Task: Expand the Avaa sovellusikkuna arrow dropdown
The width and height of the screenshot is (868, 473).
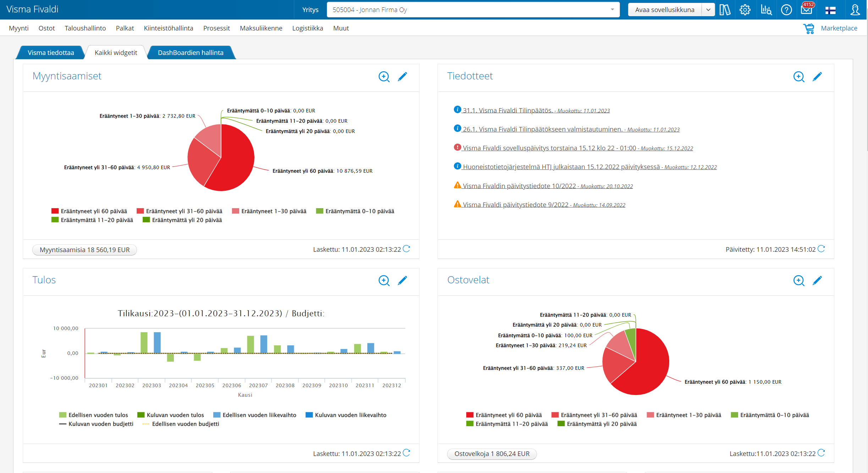Action: (708, 10)
